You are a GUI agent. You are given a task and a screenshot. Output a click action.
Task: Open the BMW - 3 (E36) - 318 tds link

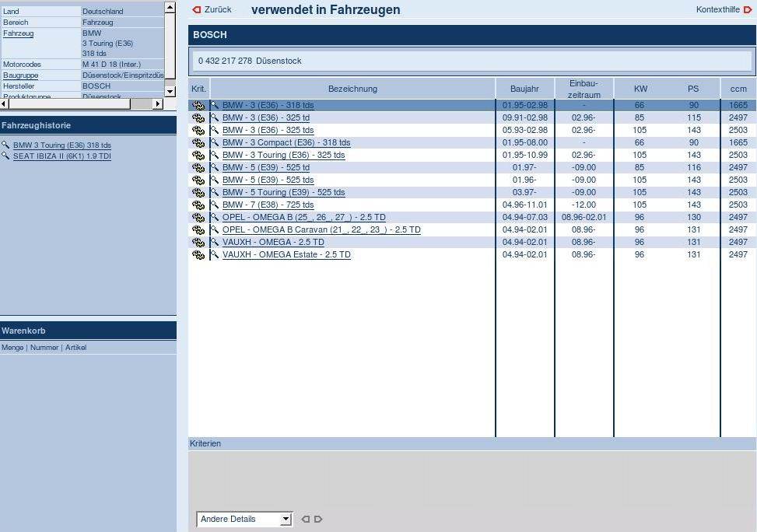pyautogui.click(x=268, y=105)
